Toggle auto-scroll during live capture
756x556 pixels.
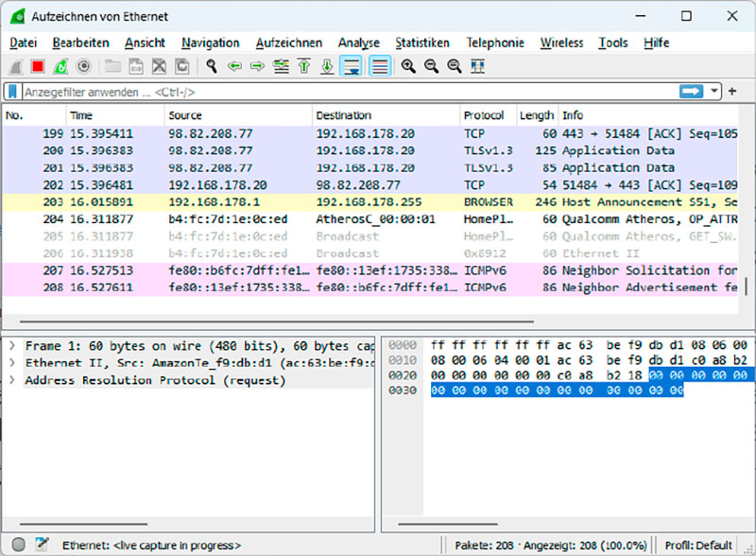tap(351, 66)
